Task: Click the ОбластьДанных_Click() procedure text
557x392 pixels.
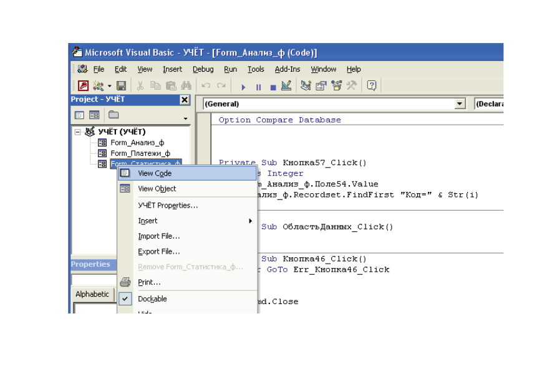Action: pos(338,227)
